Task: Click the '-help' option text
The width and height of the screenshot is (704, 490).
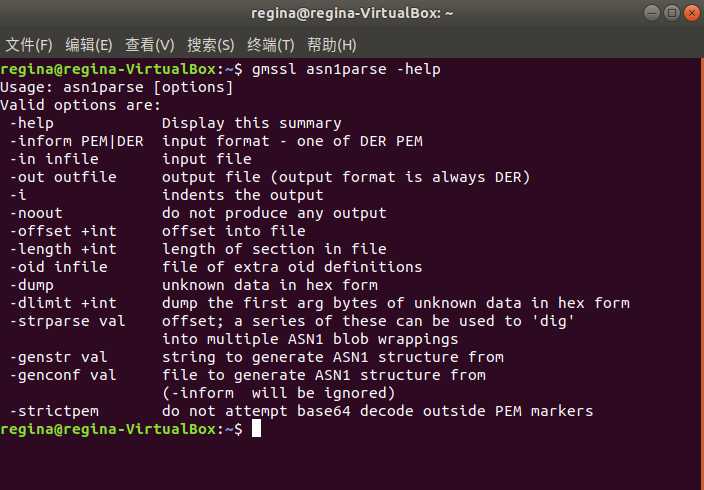Action: tap(31, 123)
